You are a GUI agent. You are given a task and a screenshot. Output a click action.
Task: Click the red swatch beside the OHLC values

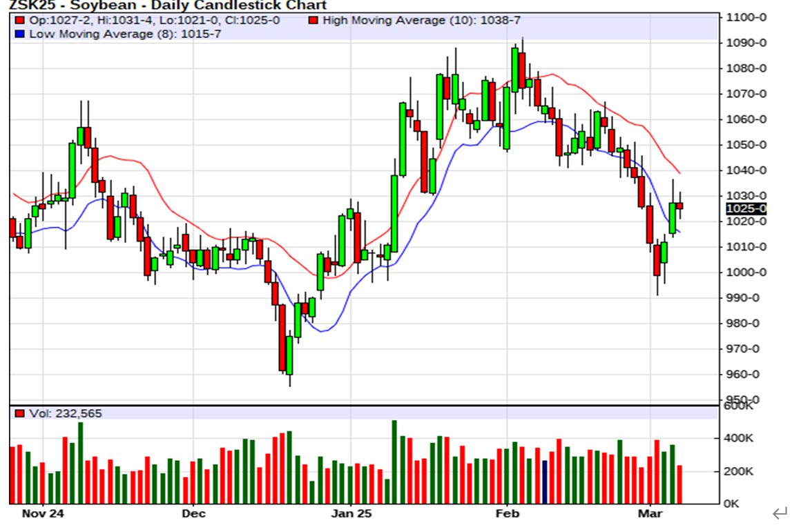[x=20, y=21]
